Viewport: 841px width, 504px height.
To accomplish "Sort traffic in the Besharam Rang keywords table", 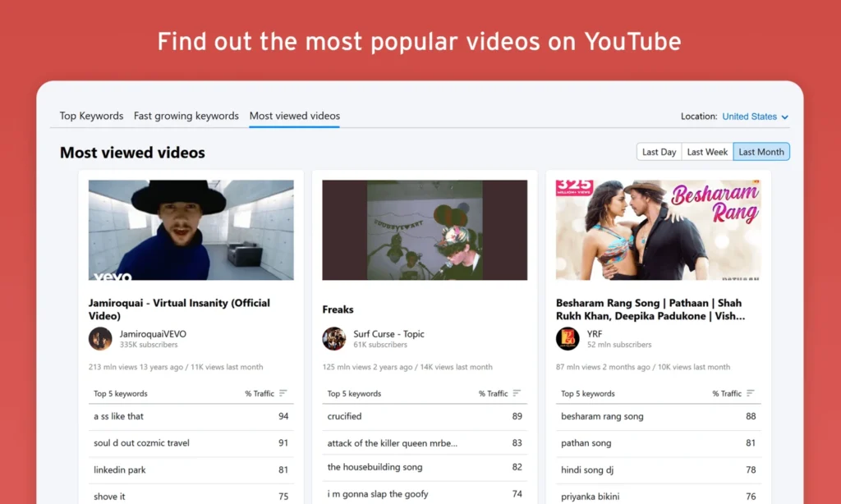I will 751,393.
